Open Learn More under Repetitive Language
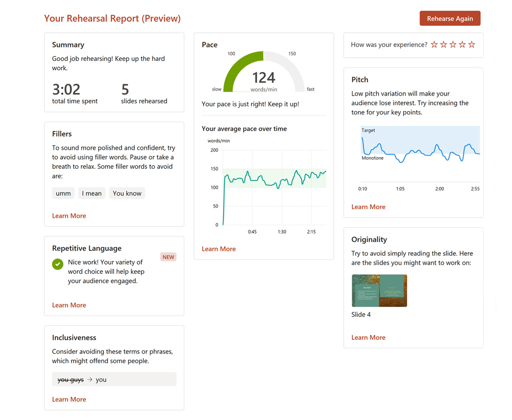 click(x=69, y=305)
